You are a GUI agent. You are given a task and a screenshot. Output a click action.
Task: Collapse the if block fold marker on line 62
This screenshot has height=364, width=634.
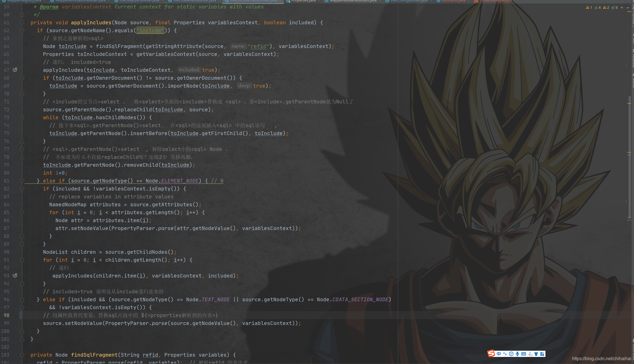tap(22, 31)
